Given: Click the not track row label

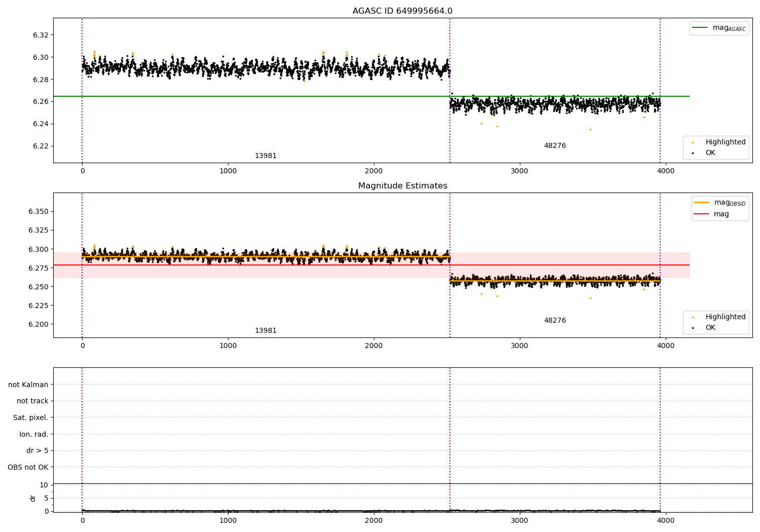Looking at the screenshot, I should [x=32, y=401].
